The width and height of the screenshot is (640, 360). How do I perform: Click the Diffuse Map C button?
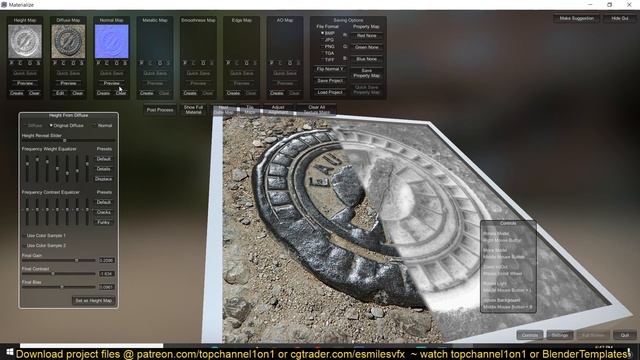pos(64,63)
